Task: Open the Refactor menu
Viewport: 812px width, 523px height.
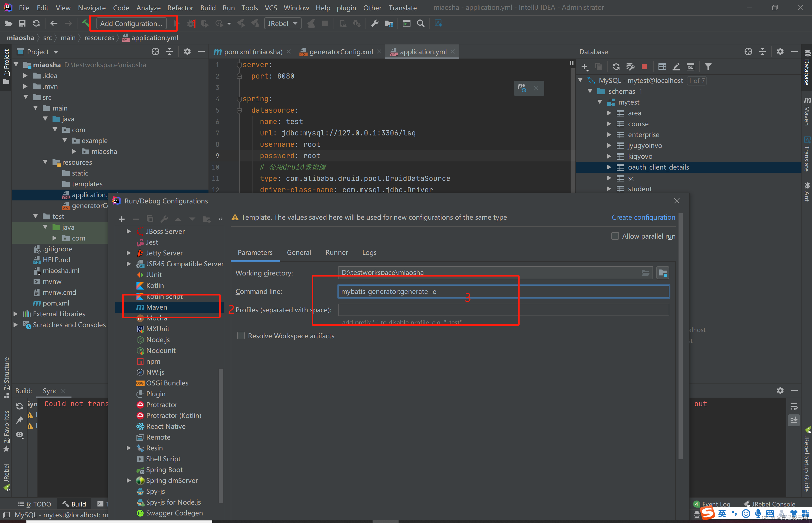Action: click(x=180, y=8)
